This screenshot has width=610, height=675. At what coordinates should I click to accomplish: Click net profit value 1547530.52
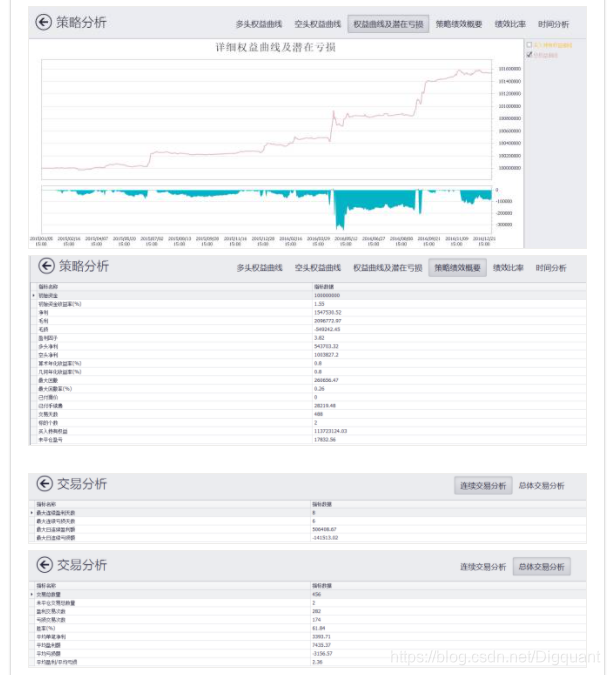coord(328,313)
